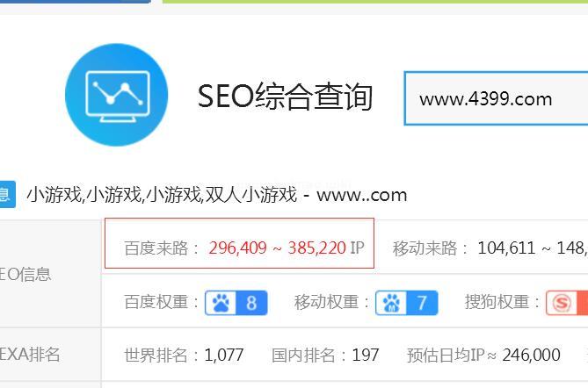Open world rank 1,077 link
This screenshot has width=588, height=388.
coord(224,355)
